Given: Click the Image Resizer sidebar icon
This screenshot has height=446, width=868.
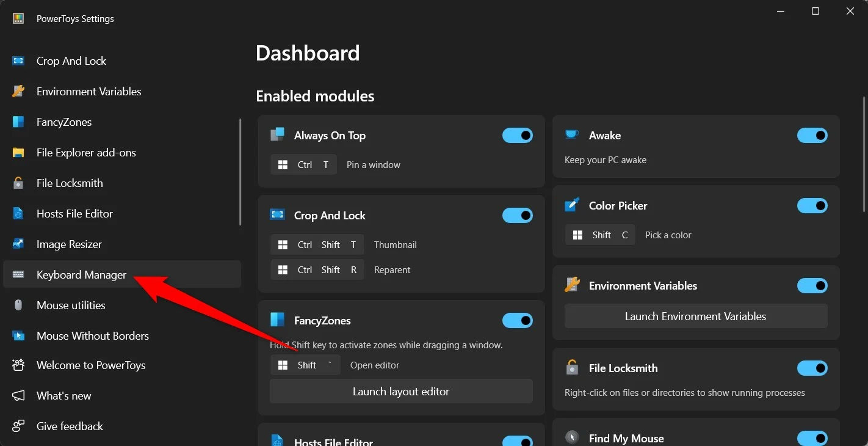Looking at the screenshot, I should [18, 244].
